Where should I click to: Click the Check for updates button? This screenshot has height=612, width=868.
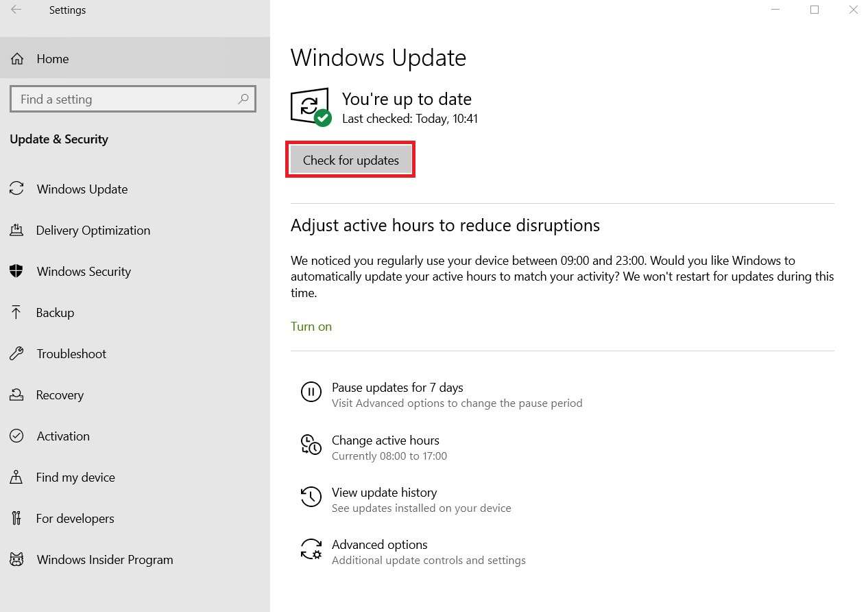click(350, 160)
